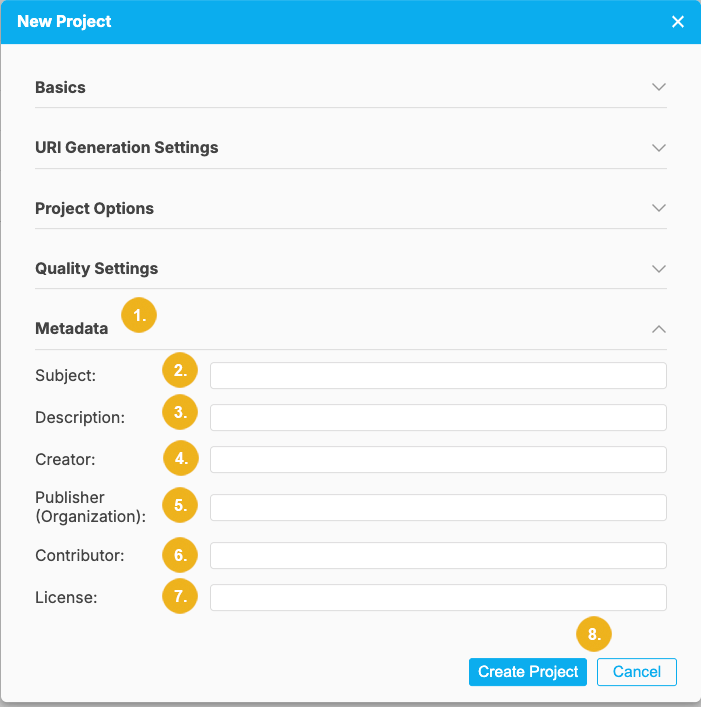Focus the License input field

pos(438,597)
